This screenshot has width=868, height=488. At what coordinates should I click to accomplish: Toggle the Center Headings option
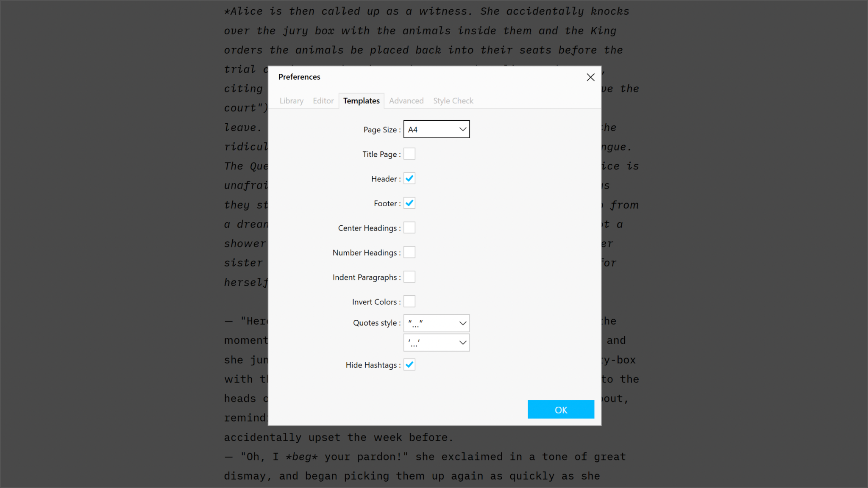(x=409, y=227)
